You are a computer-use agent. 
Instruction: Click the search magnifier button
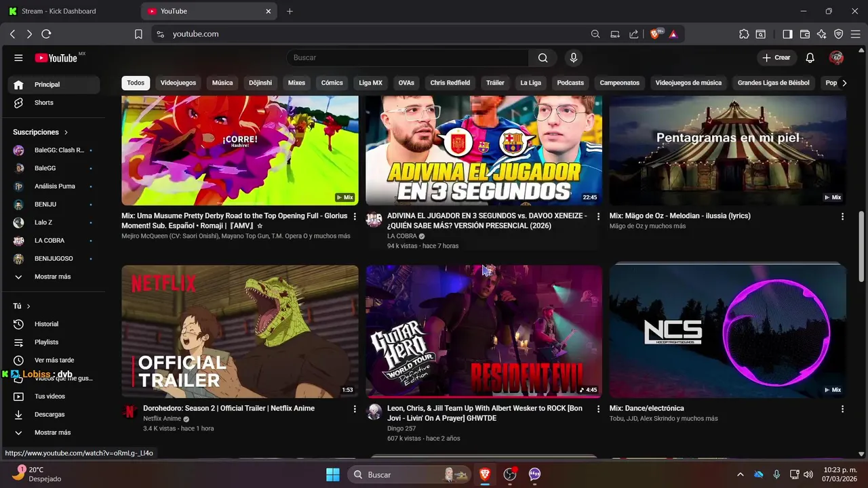[x=542, y=58]
